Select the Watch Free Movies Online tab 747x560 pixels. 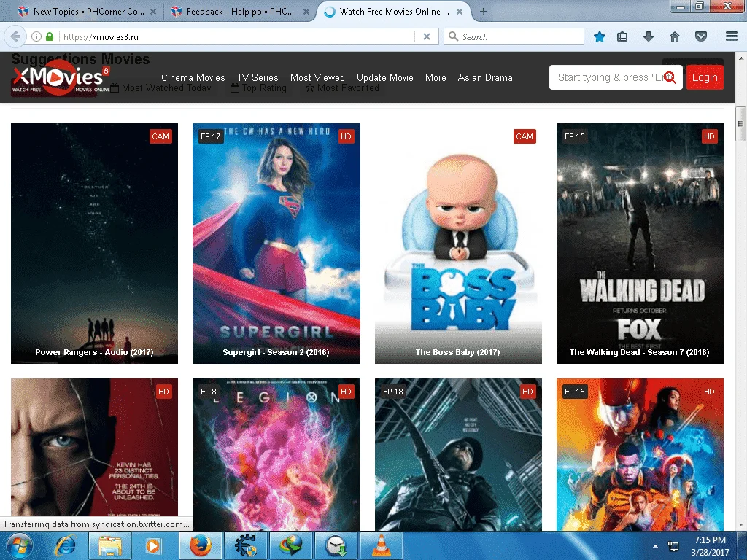point(393,12)
